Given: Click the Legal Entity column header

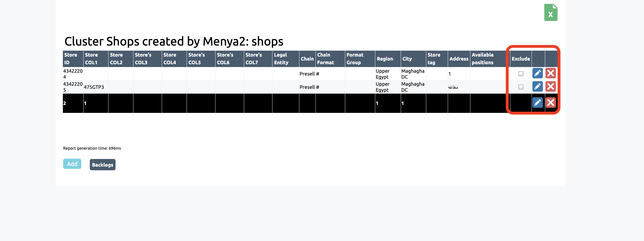Looking at the screenshot, I should 281,59.
